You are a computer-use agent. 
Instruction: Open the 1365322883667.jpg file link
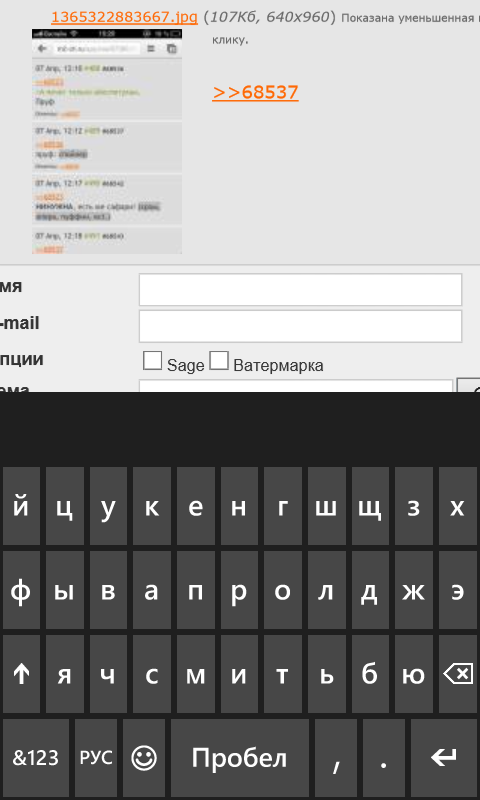pos(124,17)
